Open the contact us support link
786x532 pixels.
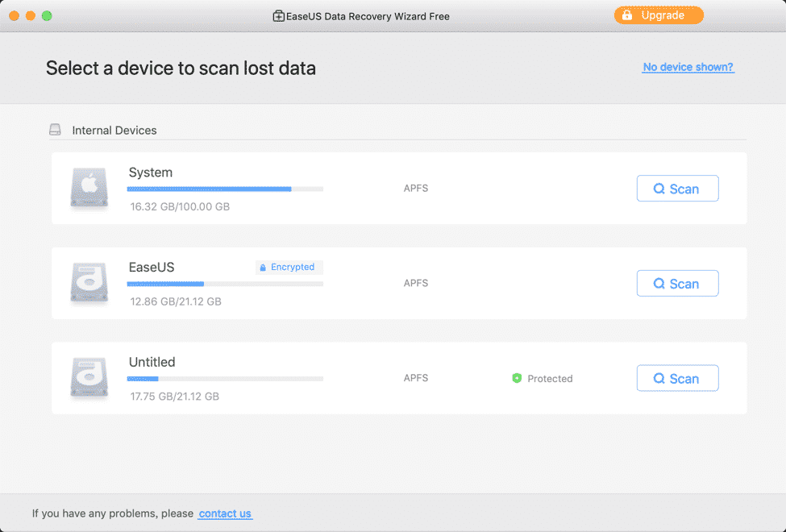[x=225, y=513]
